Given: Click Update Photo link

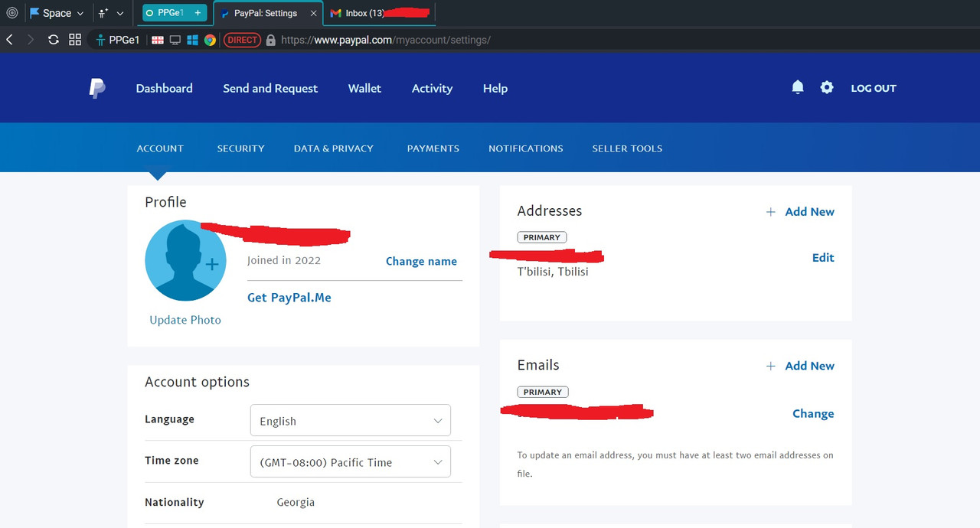Looking at the screenshot, I should click(x=185, y=320).
